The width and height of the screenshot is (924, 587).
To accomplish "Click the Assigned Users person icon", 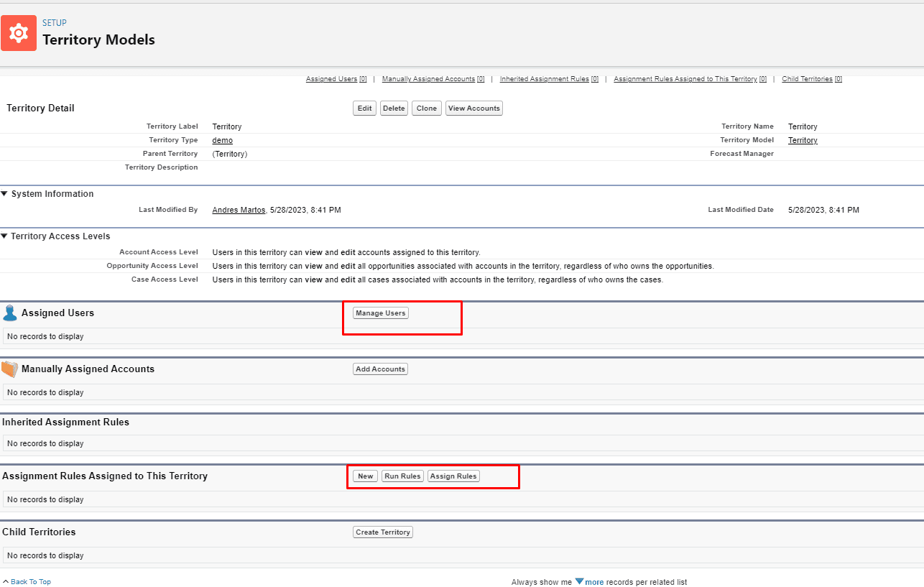I will click(9, 313).
